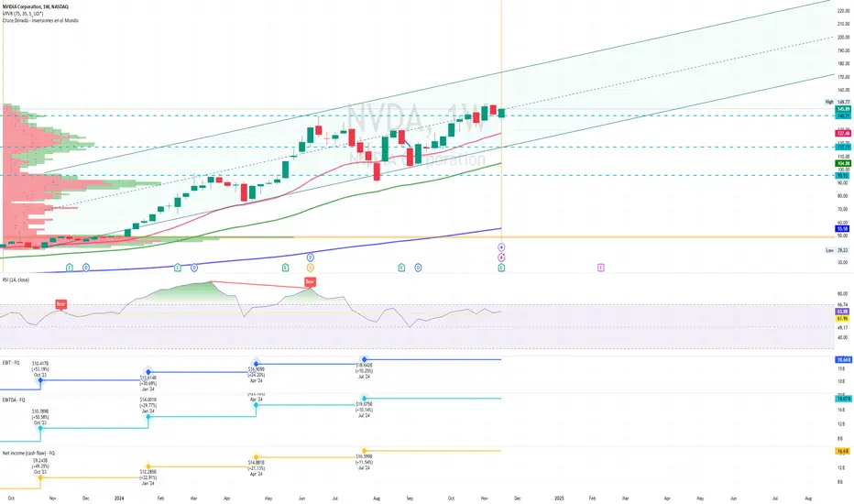854x504 pixels.
Task: Select the Net income Jan '24 point $12.285B
Action: 148,466
